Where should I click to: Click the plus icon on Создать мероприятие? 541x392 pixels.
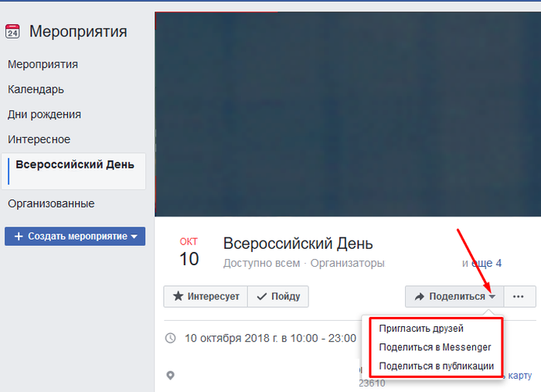coord(18,237)
